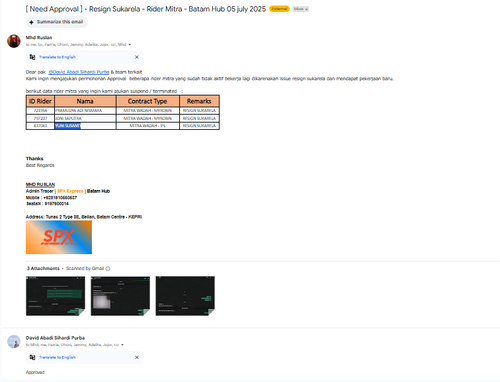Click the translate icon in David's reply
The width and height of the screenshot is (500, 382).
[x=32, y=357]
